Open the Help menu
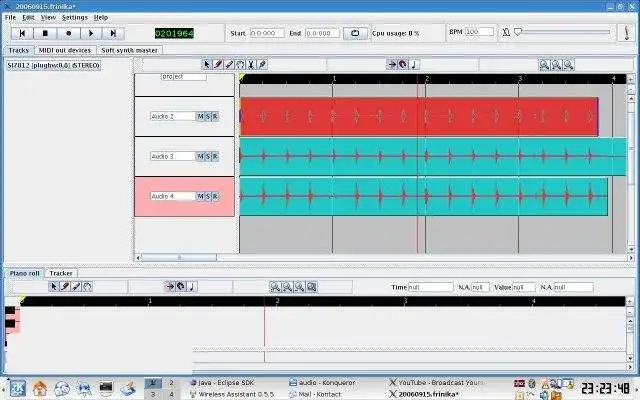This screenshot has width=640, height=400. 101,18
